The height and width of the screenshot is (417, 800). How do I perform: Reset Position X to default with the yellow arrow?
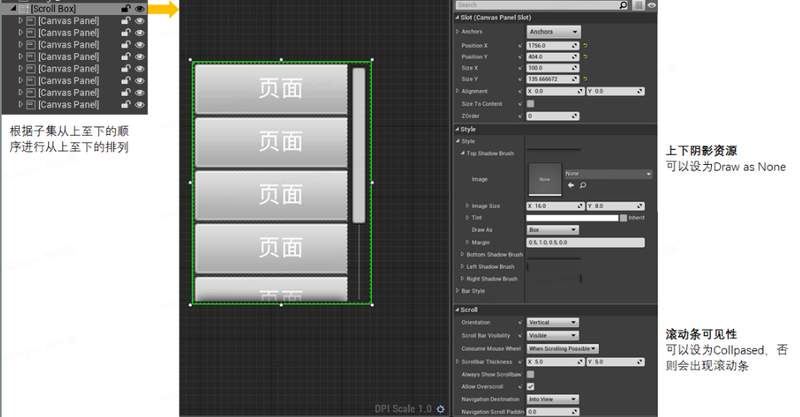[585, 45]
